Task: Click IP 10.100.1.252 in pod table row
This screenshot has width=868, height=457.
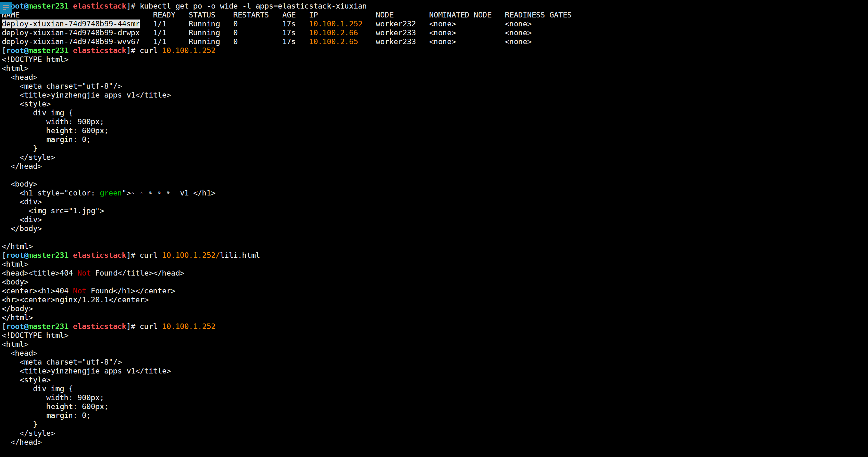Action: pyautogui.click(x=335, y=24)
